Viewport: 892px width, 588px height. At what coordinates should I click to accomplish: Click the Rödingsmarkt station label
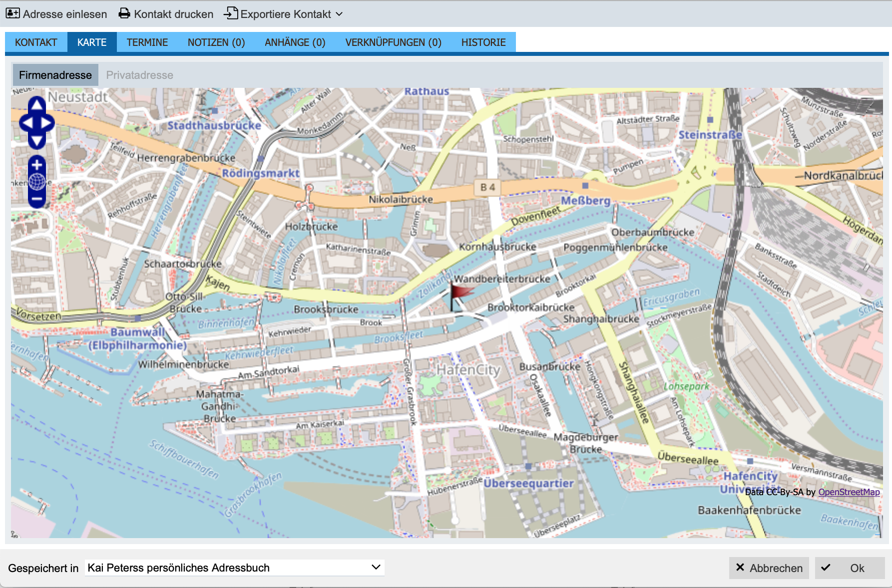(261, 173)
